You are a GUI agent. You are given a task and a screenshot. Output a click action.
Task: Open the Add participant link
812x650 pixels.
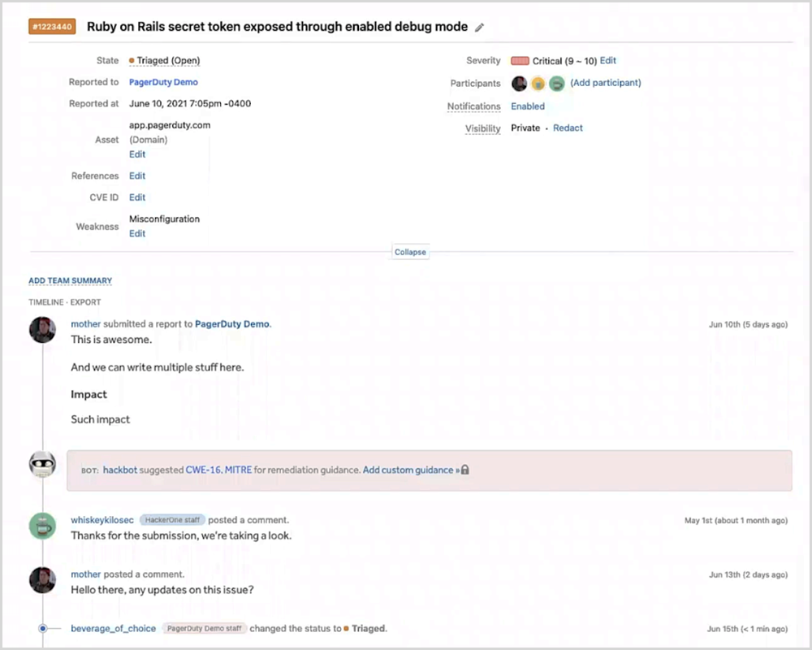coord(606,83)
